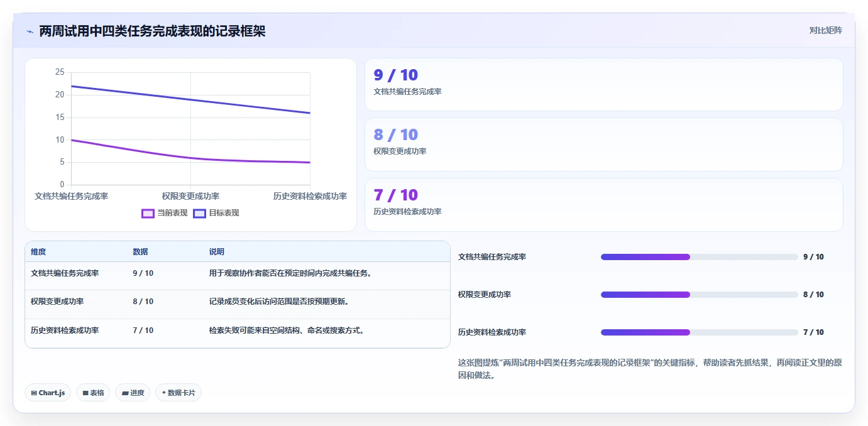Click chart axis label 历史资料检索成功率
Viewport: 868px width, 426px height.
click(x=310, y=197)
